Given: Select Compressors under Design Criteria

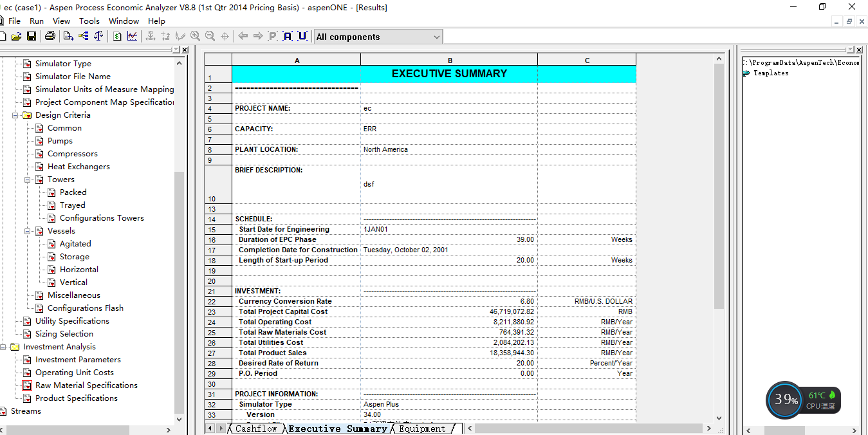Looking at the screenshot, I should 73,154.
